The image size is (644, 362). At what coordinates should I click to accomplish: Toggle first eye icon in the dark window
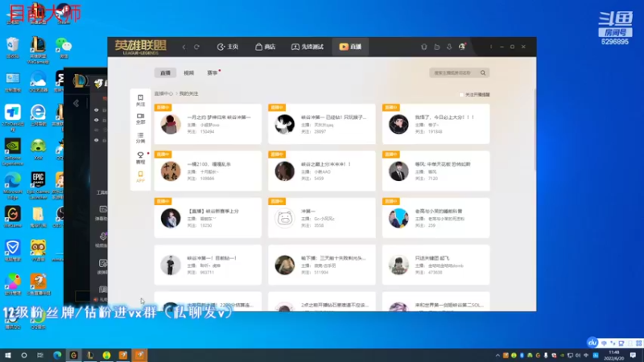pos(97,110)
